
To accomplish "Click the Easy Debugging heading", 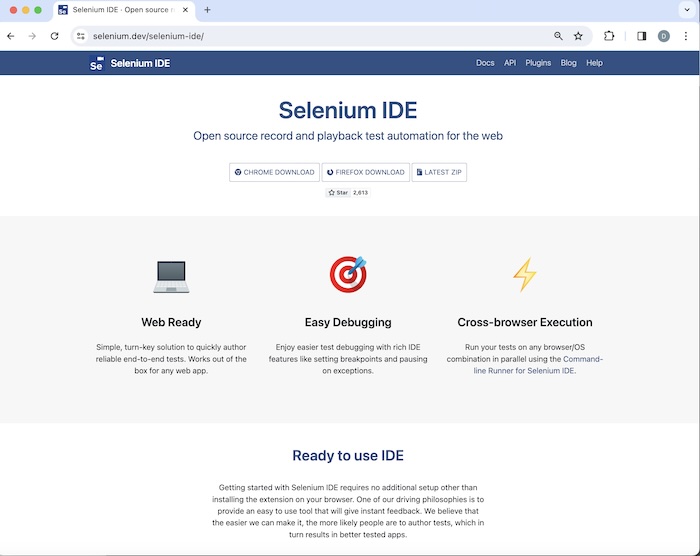I will pyautogui.click(x=348, y=322).
